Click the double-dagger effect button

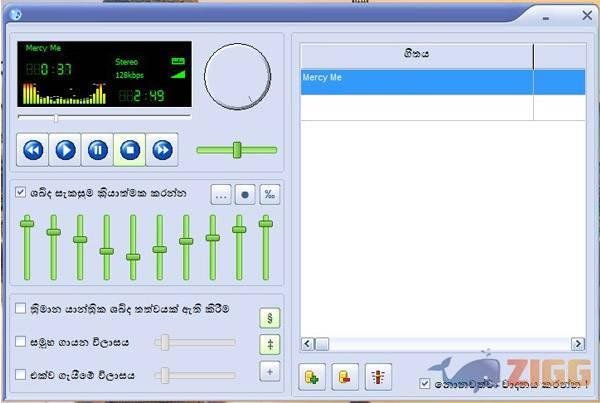tap(269, 345)
